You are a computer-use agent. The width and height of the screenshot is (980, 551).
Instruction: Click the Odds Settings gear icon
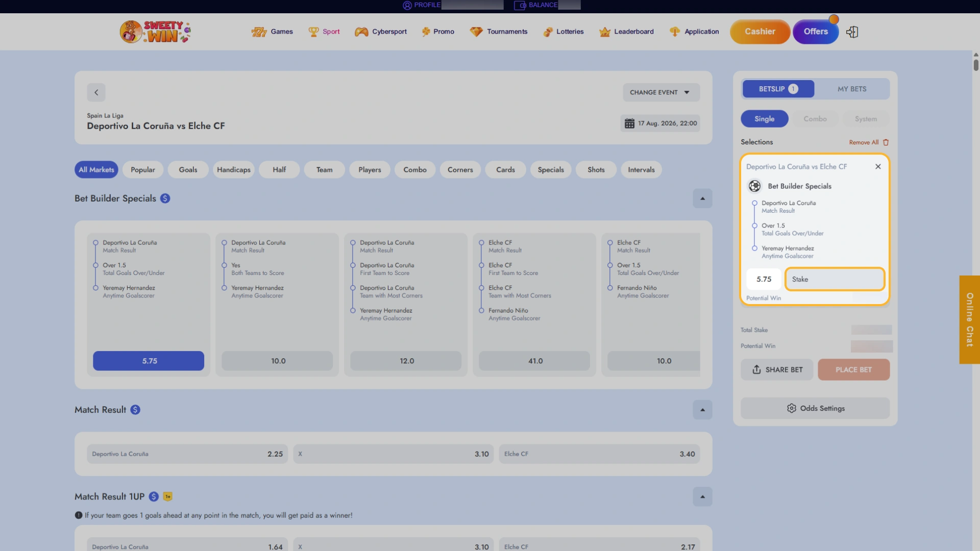tap(791, 408)
